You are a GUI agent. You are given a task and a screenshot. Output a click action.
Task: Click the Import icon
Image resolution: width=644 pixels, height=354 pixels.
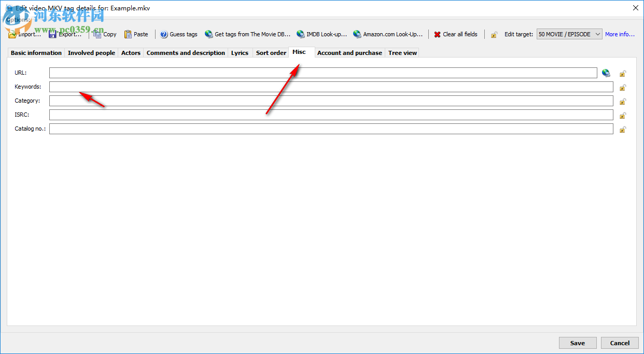point(12,34)
